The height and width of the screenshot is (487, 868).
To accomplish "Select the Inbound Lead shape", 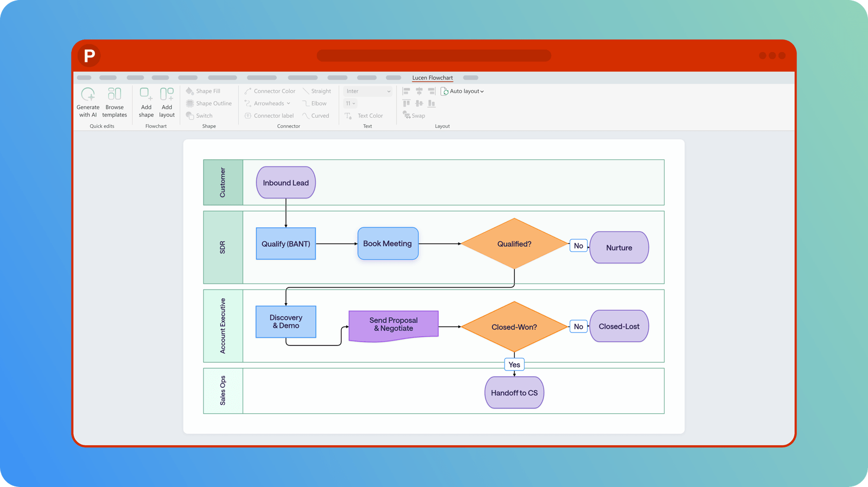I will tap(286, 183).
